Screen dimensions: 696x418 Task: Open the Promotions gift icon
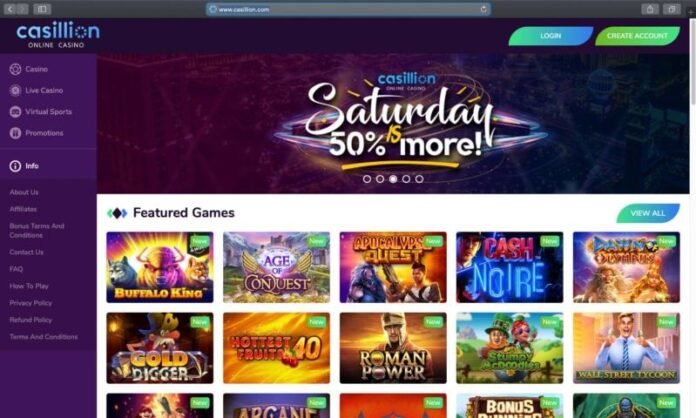[15, 133]
